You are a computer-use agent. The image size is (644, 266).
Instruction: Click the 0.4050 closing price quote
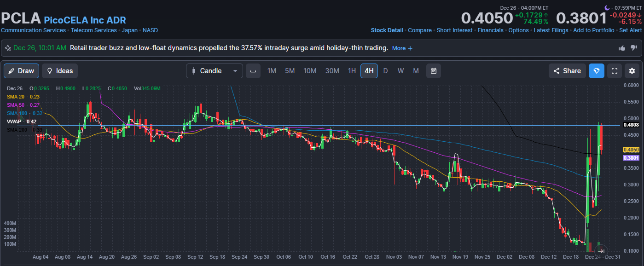487,18
